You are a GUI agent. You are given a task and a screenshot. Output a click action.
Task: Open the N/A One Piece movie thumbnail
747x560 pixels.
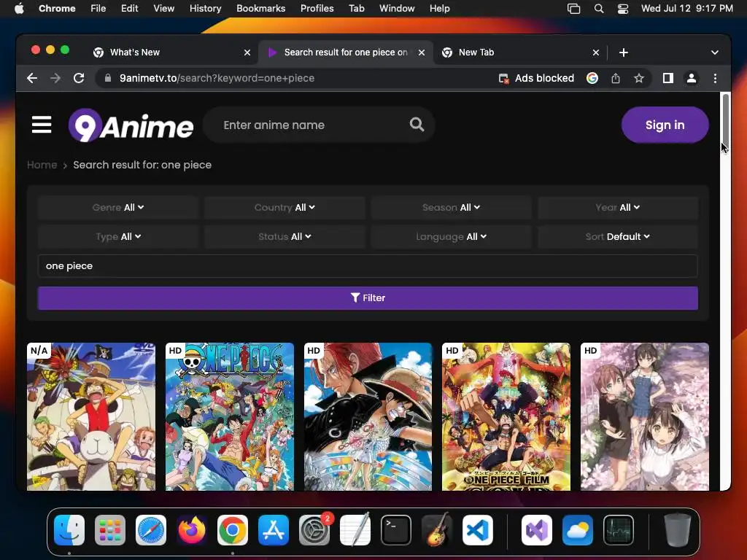[x=91, y=416]
